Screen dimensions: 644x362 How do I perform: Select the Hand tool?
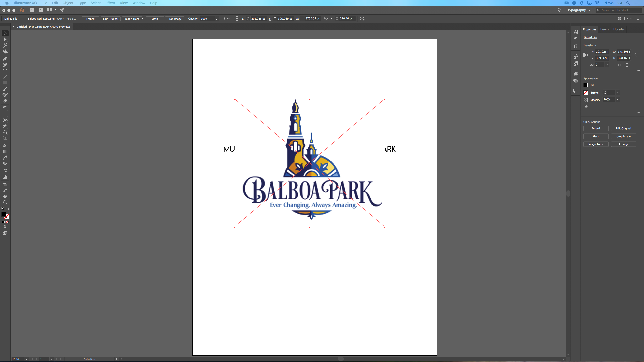click(5, 196)
